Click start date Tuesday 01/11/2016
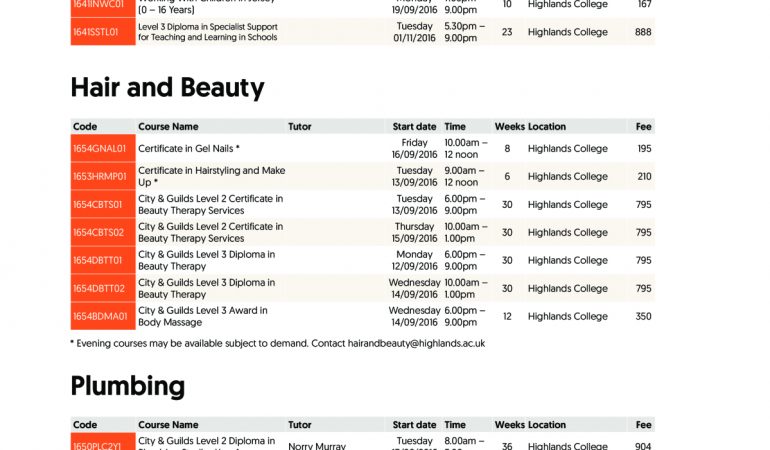This screenshot has width=770, height=450. pos(414,32)
